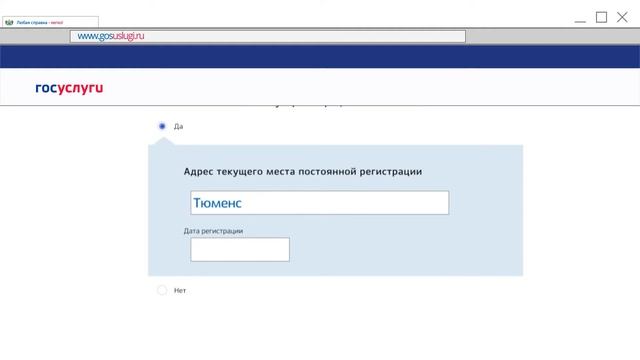Select the "Да" radio button
This screenshot has height=360, width=640.
pos(162,126)
